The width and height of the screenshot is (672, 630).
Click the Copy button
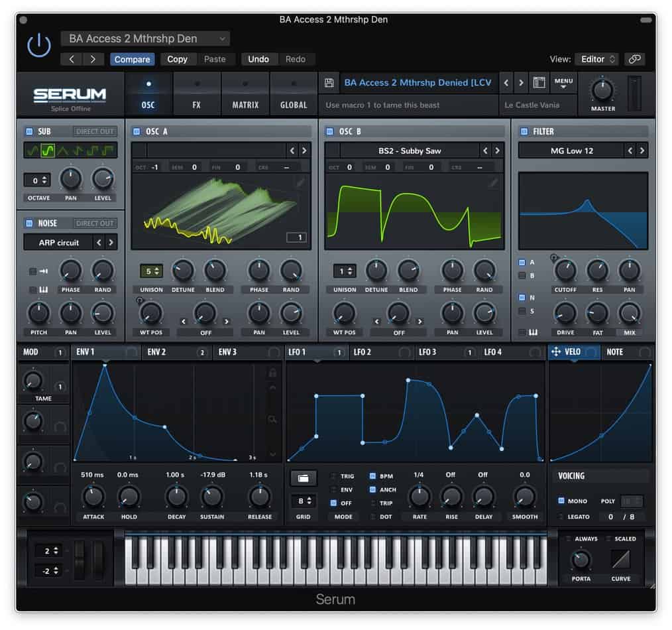(x=177, y=59)
